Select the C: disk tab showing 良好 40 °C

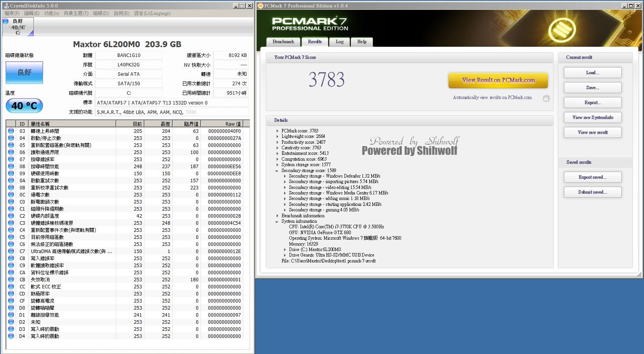coord(18,27)
